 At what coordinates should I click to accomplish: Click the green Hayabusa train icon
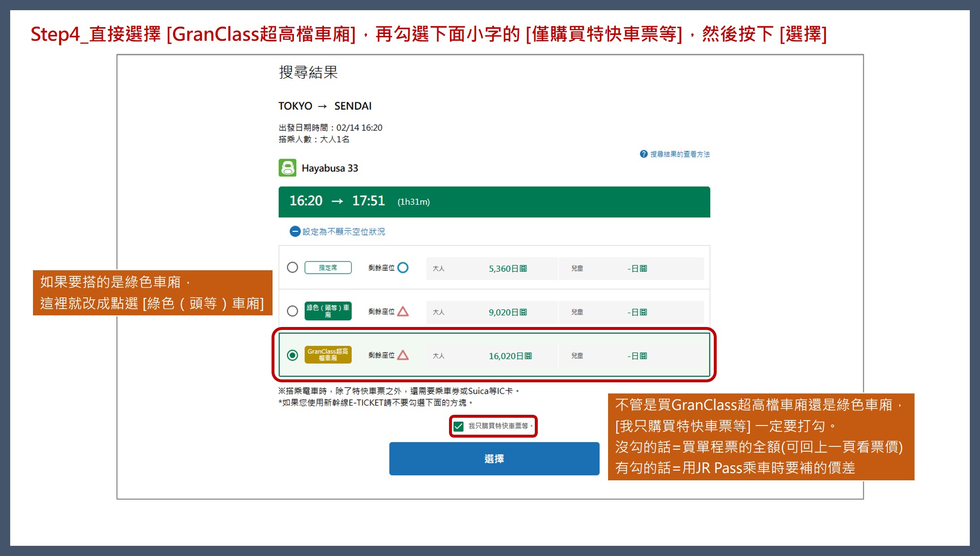click(x=287, y=168)
